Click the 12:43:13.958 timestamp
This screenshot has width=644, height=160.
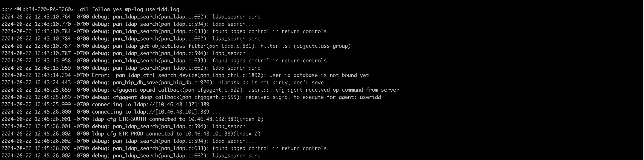[x=52, y=61]
